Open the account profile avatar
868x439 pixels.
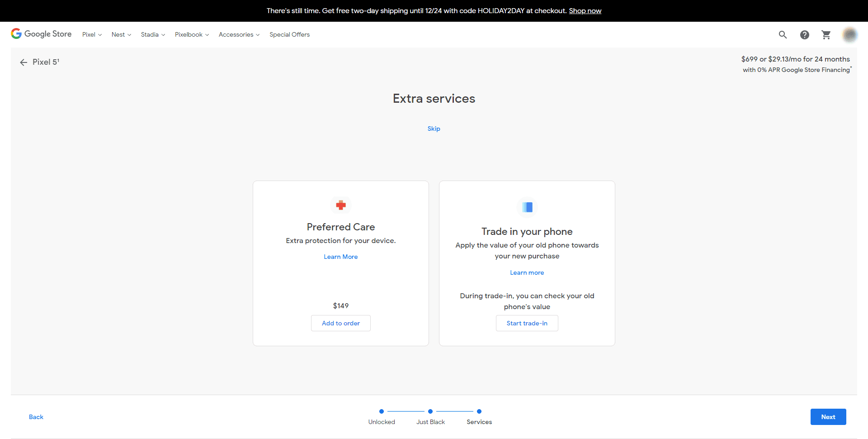tap(850, 34)
